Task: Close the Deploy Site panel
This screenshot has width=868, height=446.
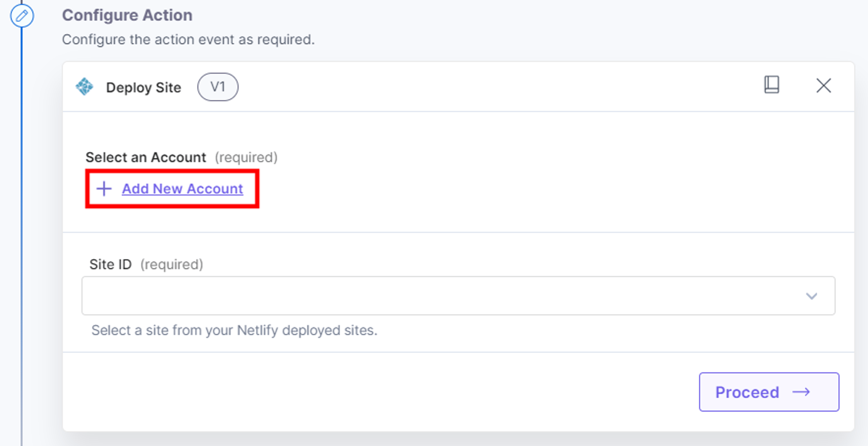Action: click(x=823, y=85)
